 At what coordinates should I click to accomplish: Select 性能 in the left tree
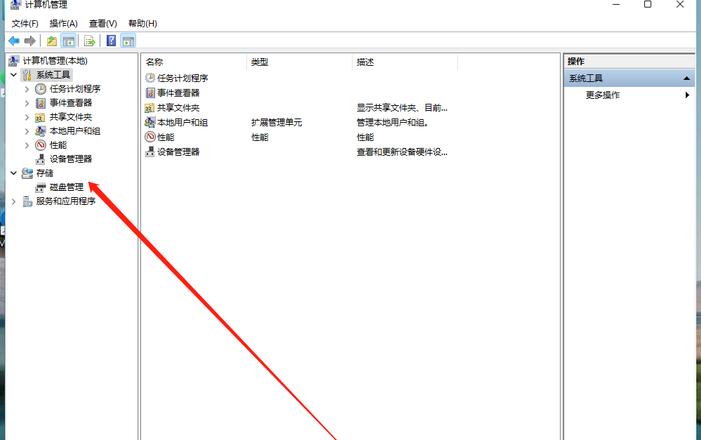pos(58,145)
